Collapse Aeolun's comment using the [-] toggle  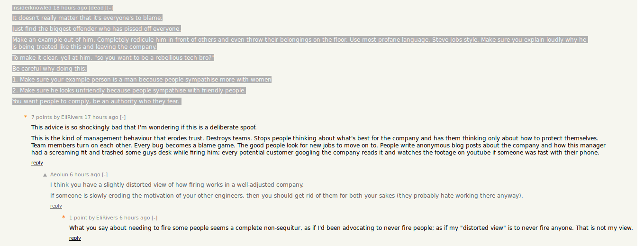[105, 174]
